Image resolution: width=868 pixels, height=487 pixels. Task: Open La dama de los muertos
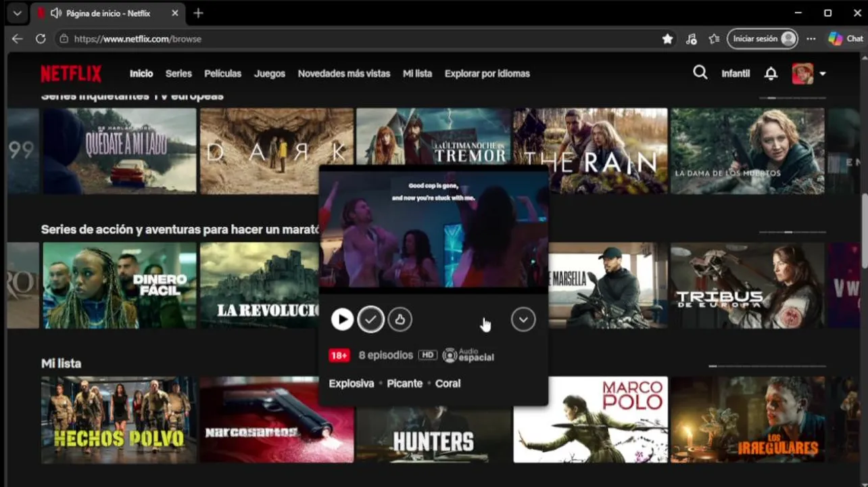pyautogui.click(x=747, y=151)
